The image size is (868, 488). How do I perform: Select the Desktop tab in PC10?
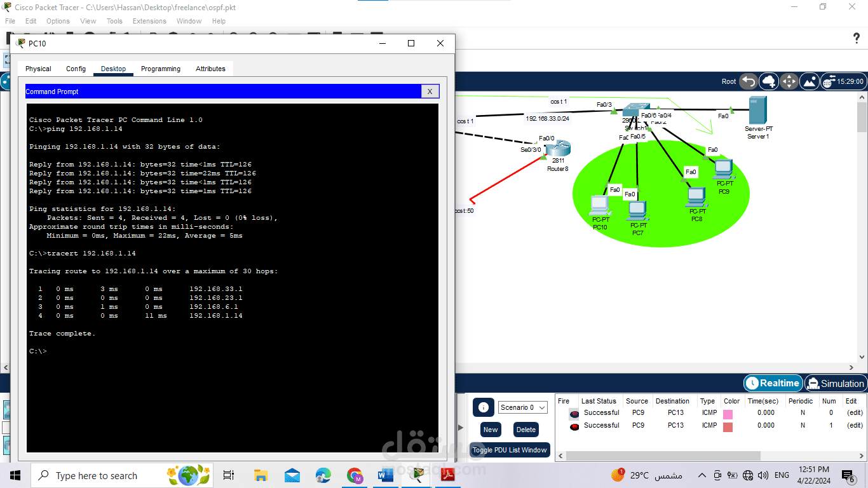(x=113, y=69)
